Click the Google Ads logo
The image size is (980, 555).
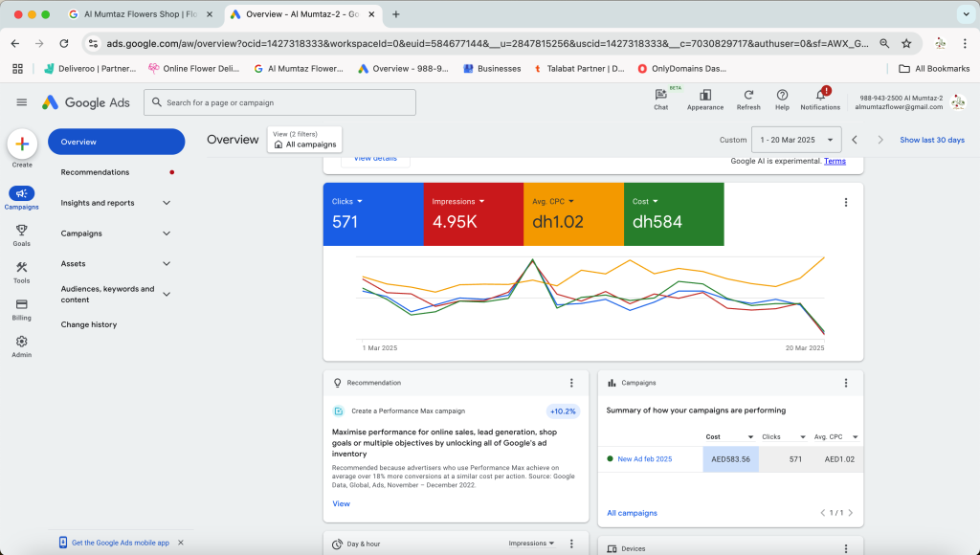click(86, 102)
